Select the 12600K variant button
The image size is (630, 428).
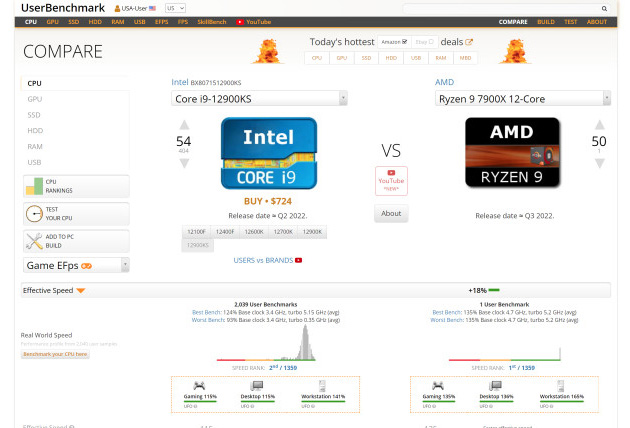[254, 232]
